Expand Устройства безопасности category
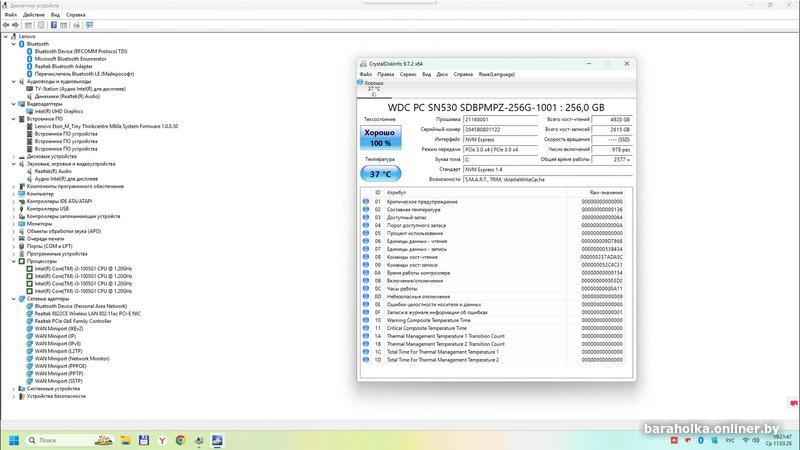The height and width of the screenshot is (450, 800). 14,396
